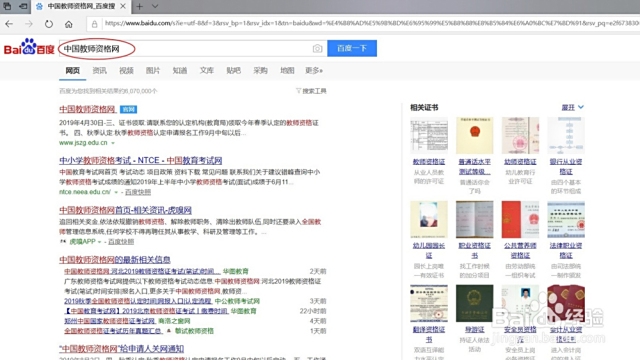Click the padlock site security icon
The image size is (640, 360).
94,24
